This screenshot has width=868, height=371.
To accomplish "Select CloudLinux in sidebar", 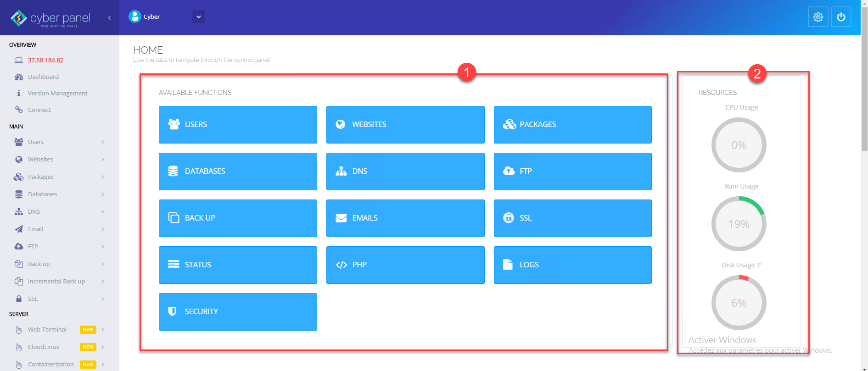I will pyautogui.click(x=43, y=347).
